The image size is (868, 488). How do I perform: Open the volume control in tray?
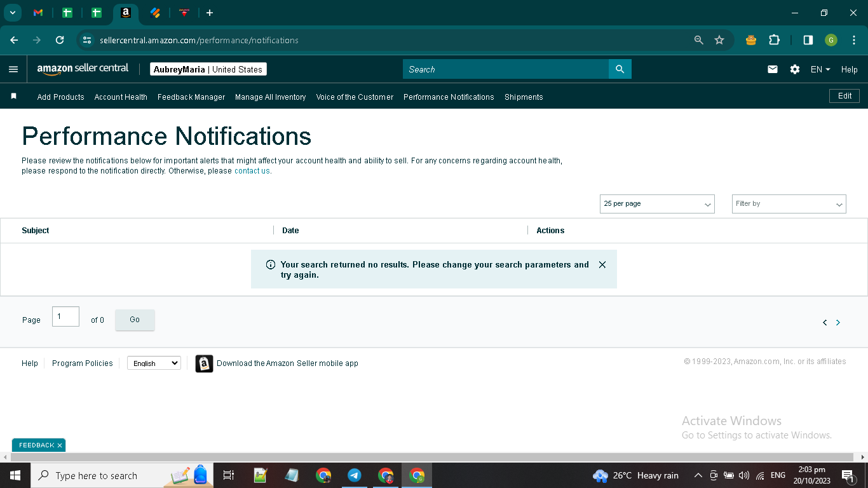[744, 475]
